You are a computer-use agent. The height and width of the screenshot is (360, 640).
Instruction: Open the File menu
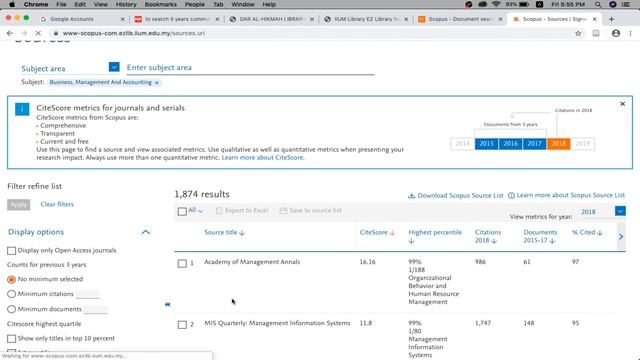pyautogui.click(x=61, y=4)
